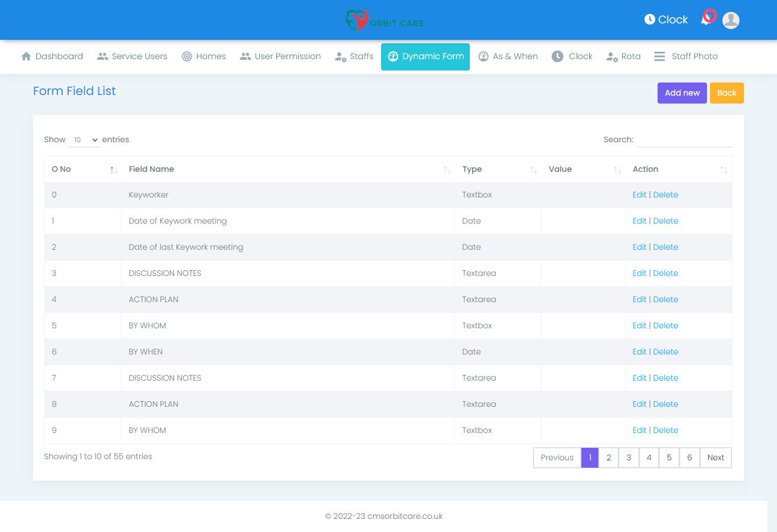The height and width of the screenshot is (532, 777).
Task: Open Homes via its target icon
Action: coord(186,56)
